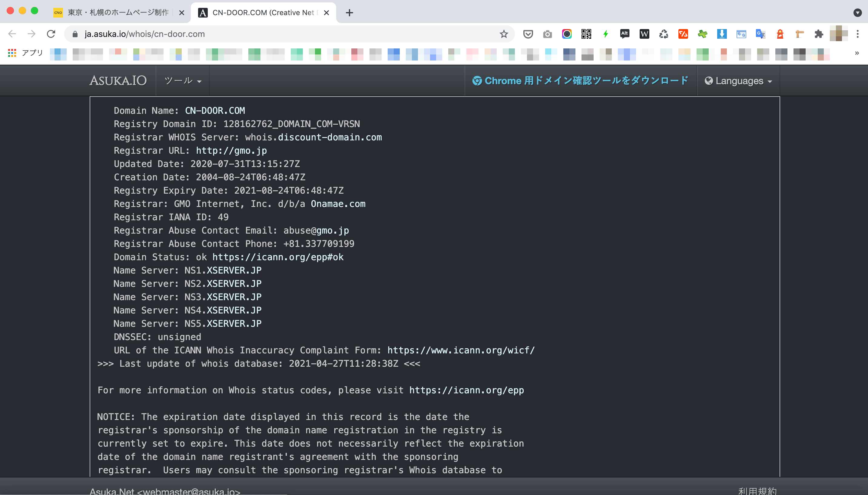
Task: Click the Registrar Abuse Contact Phone line
Action: click(234, 244)
